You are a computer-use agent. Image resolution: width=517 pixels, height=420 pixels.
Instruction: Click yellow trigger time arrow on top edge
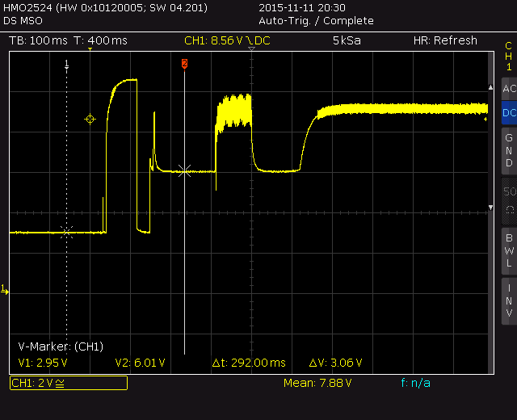point(90,49)
